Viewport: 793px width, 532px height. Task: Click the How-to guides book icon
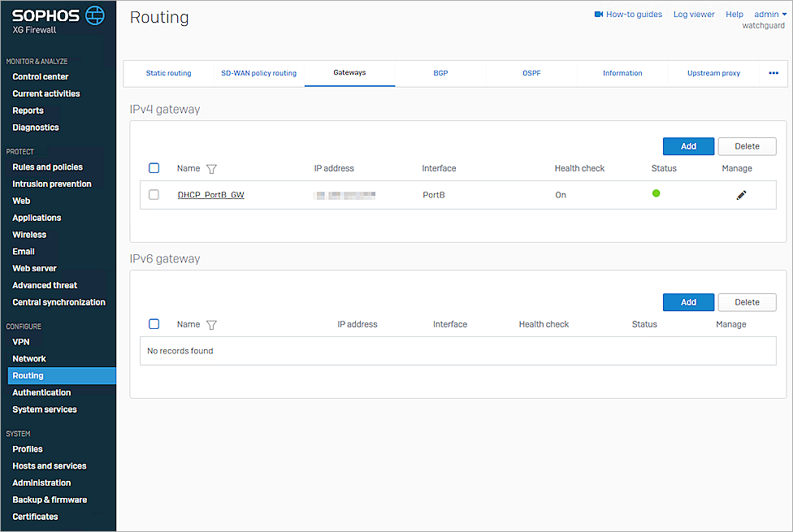[x=598, y=14]
